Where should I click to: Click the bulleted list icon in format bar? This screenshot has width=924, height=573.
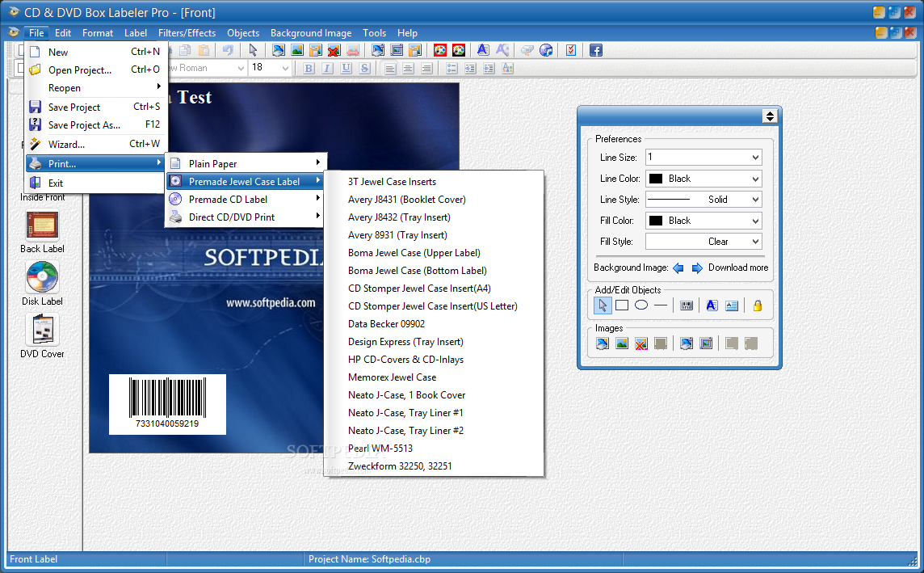pyautogui.click(x=451, y=69)
